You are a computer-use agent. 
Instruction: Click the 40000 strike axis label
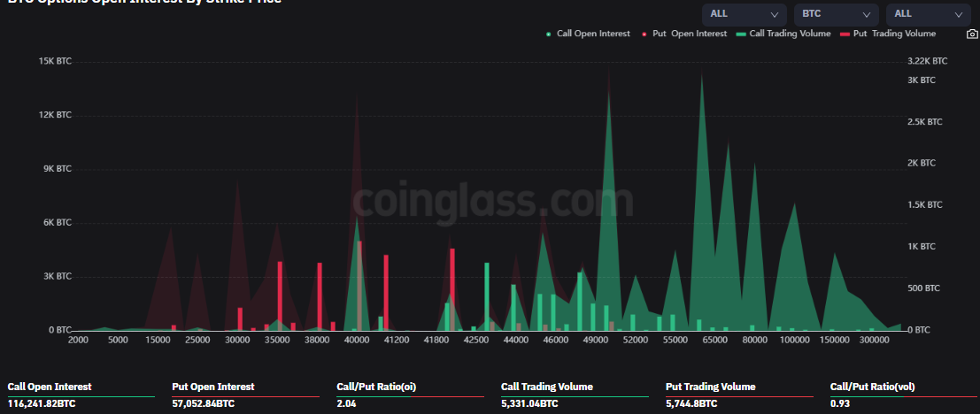pyautogui.click(x=357, y=341)
